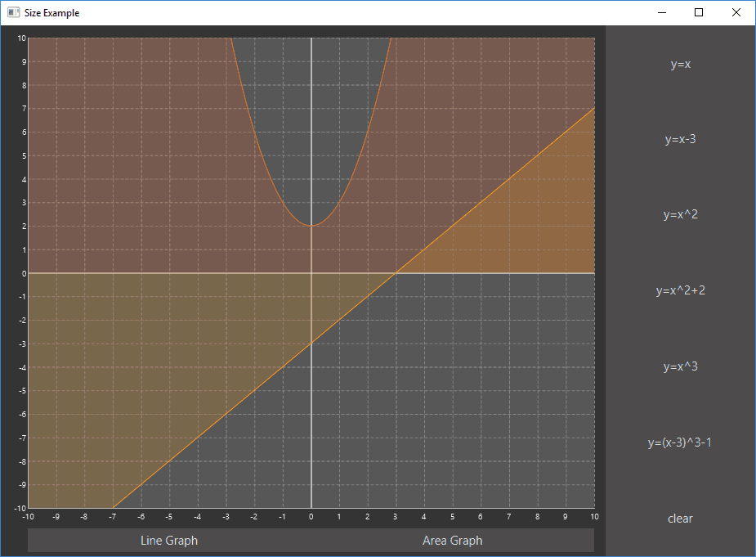Click the Size Example window icon

(x=13, y=13)
